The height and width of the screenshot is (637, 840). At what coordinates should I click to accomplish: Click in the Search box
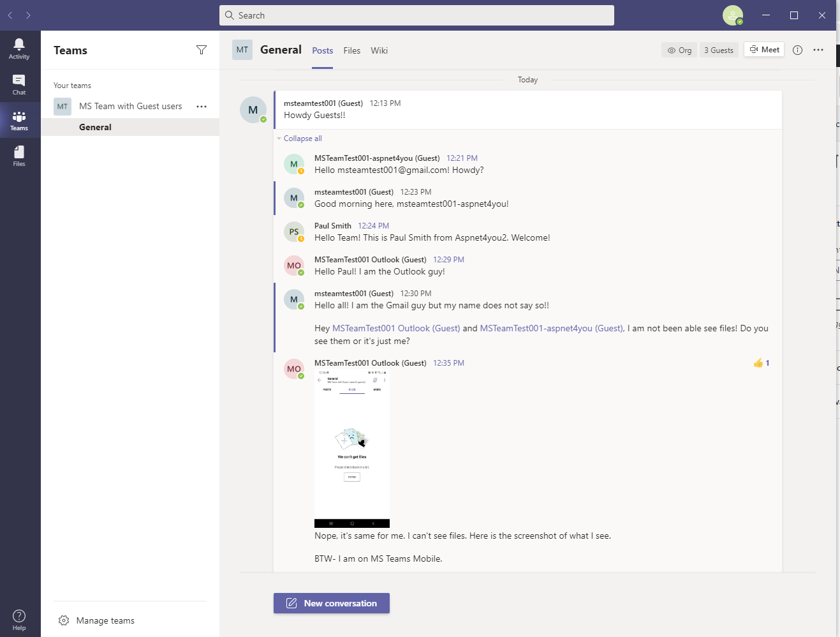tap(416, 15)
